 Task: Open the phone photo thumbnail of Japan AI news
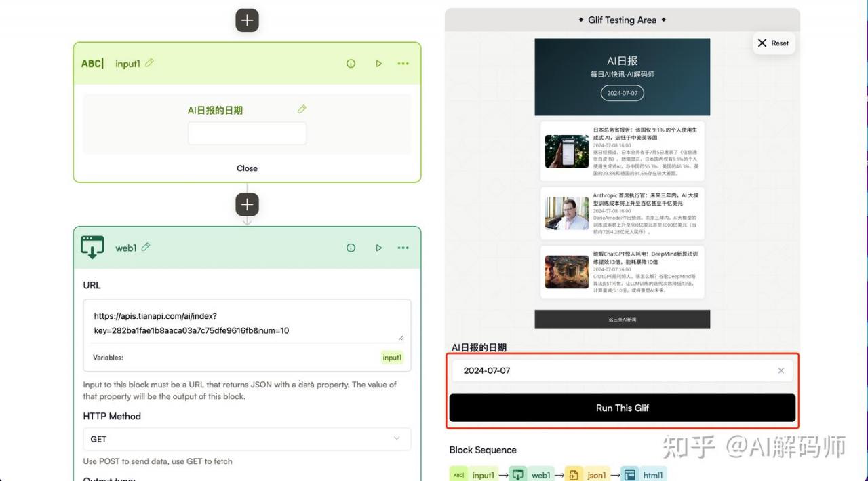(x=567, y=151)
